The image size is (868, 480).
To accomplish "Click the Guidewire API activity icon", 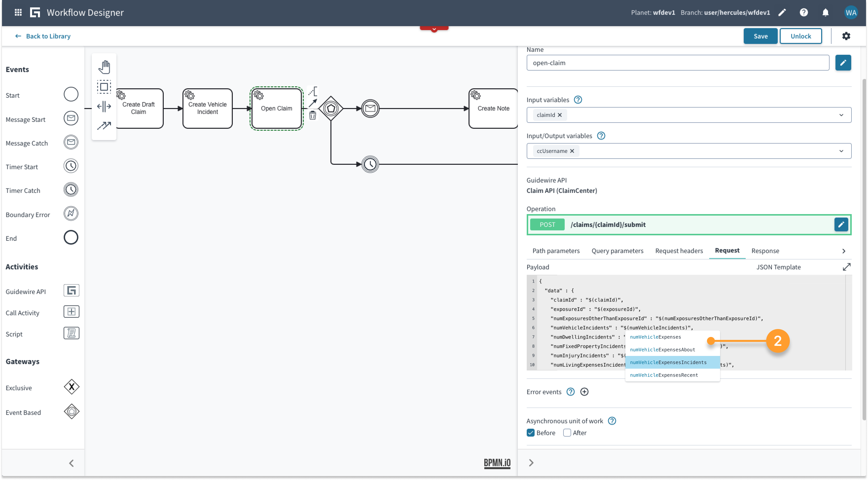I will click(x=71, y=291).
